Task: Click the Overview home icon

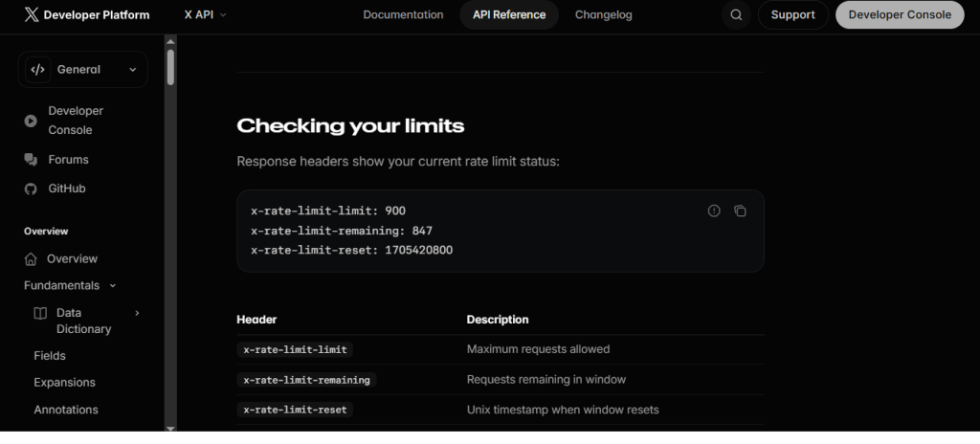Action: [x=31, y=259]
